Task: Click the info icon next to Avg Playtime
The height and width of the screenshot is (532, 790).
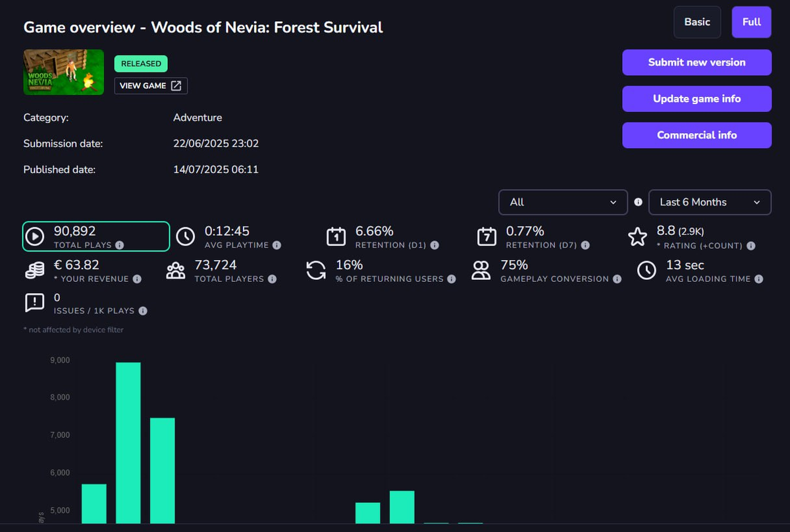Action: click(276, 245)
